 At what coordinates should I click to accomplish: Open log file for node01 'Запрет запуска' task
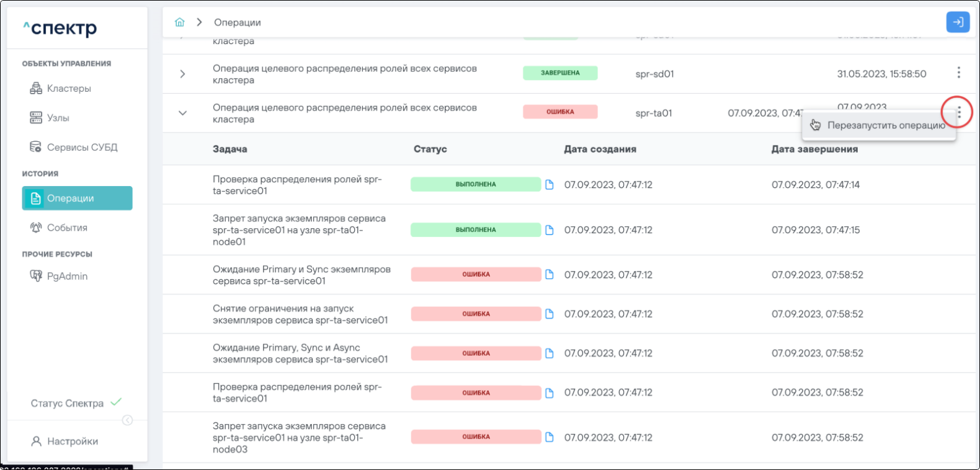[x=549, y=230]
